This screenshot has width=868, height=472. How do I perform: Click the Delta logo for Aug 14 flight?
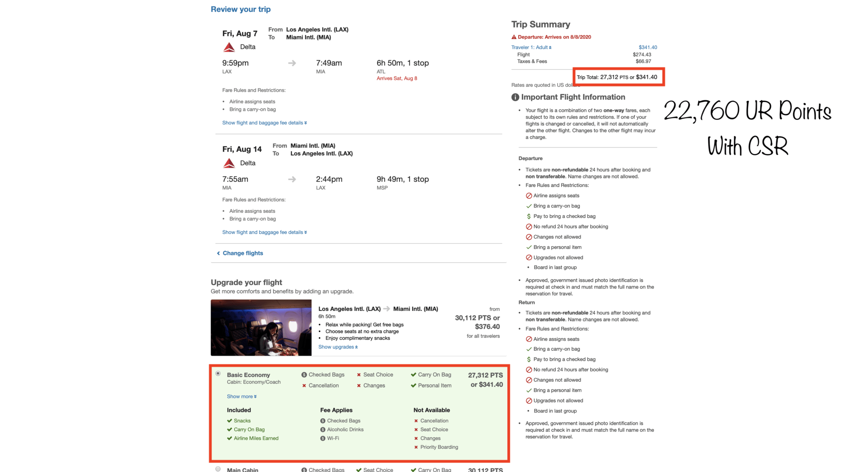(x=229, y=163)
